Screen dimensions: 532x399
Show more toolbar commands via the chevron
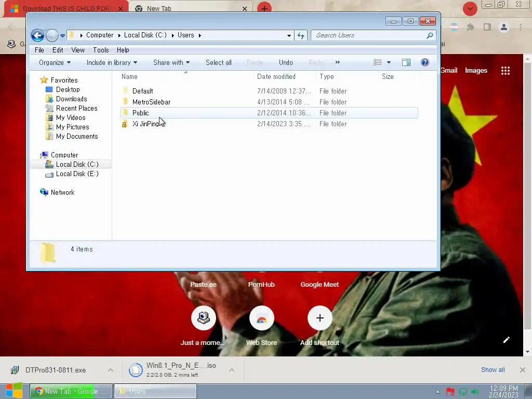click(x=337, y=62)
